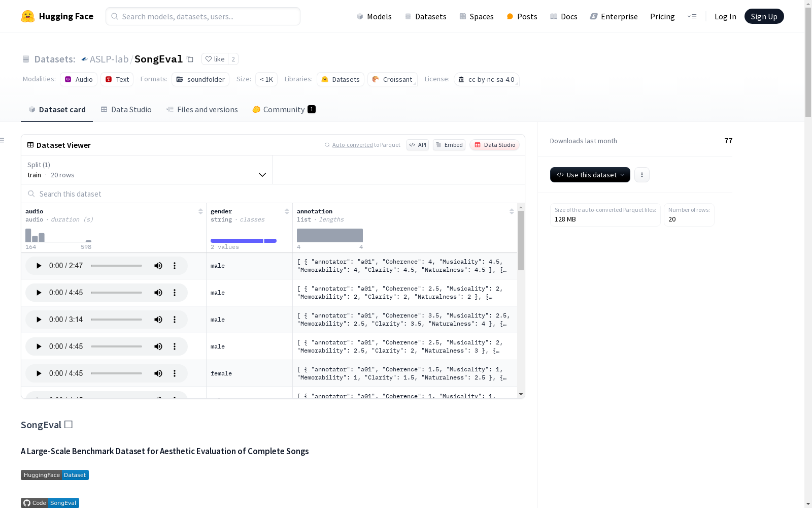812x508 pixels.
Task: Click the Embed button
Action: tap(449, 145)
